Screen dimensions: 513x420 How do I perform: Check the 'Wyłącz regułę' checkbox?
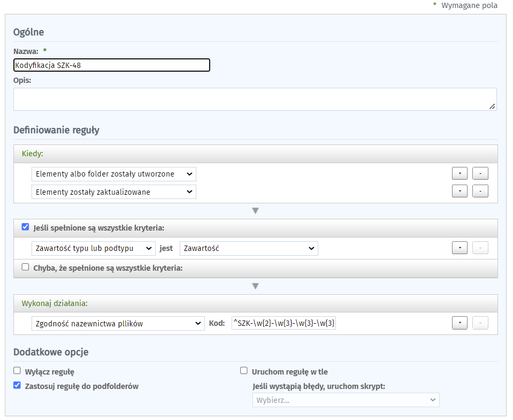point(17,370)
